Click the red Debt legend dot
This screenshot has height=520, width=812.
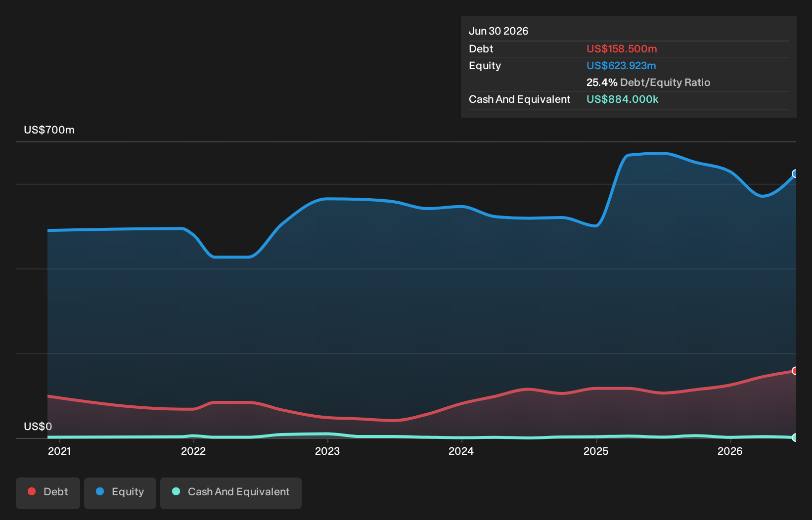click(x=32, y=491)
